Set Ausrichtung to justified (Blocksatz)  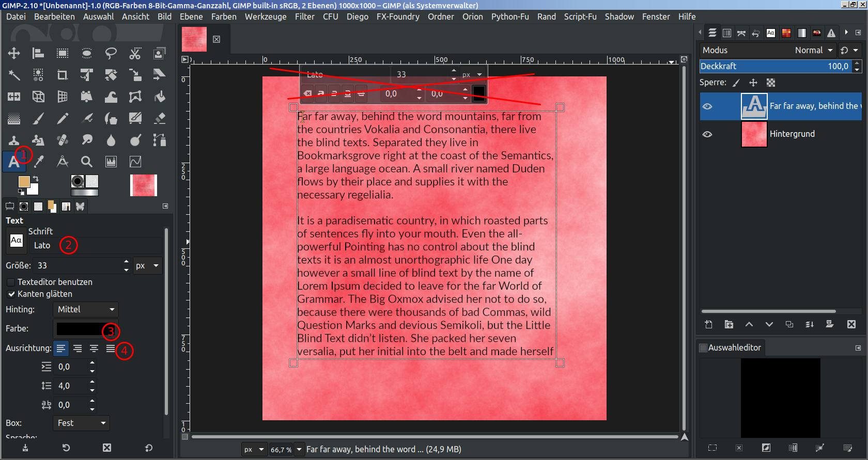[x=111, y=348]
